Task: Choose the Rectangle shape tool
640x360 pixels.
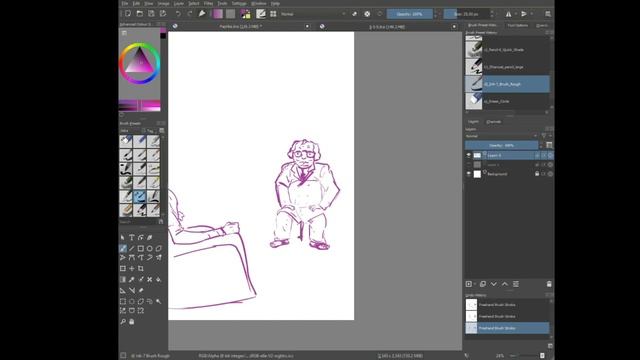Action: coord(140,248)
